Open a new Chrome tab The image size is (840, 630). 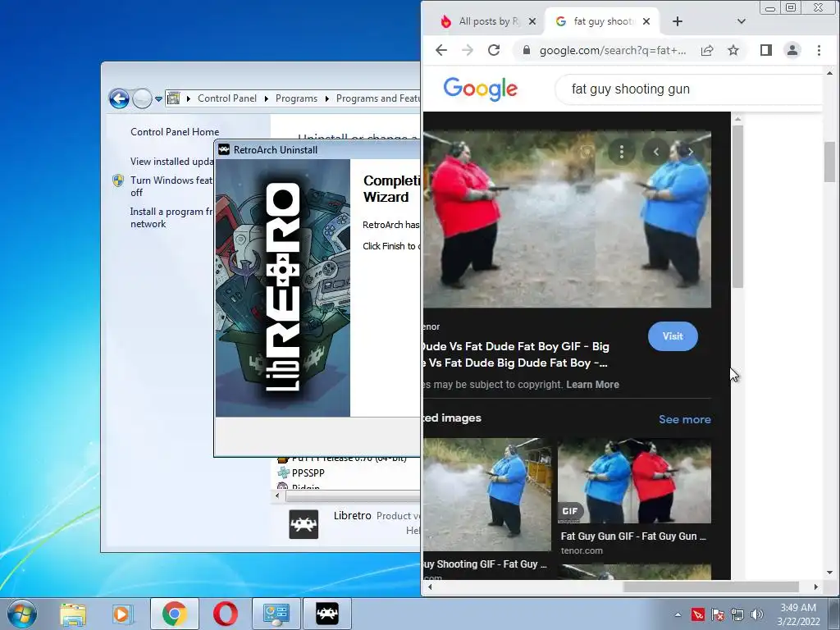[x=677, y=21]
